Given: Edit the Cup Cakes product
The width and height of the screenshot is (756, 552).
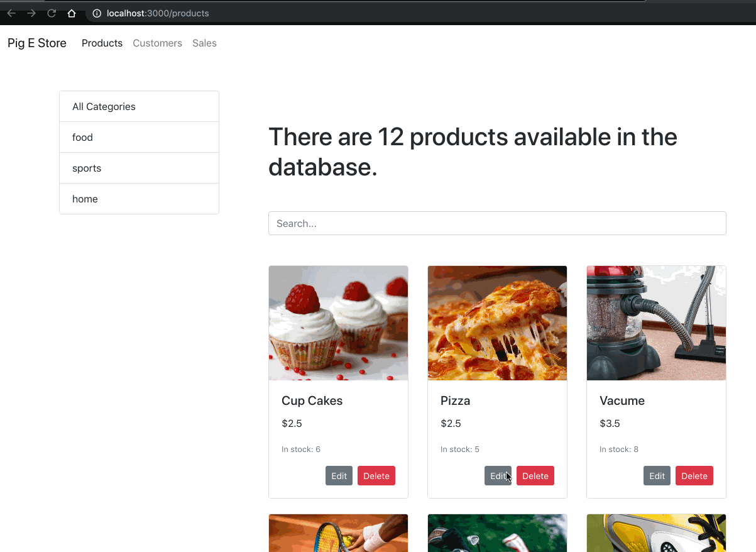Looking at the screenshot, I should (339, 476).
